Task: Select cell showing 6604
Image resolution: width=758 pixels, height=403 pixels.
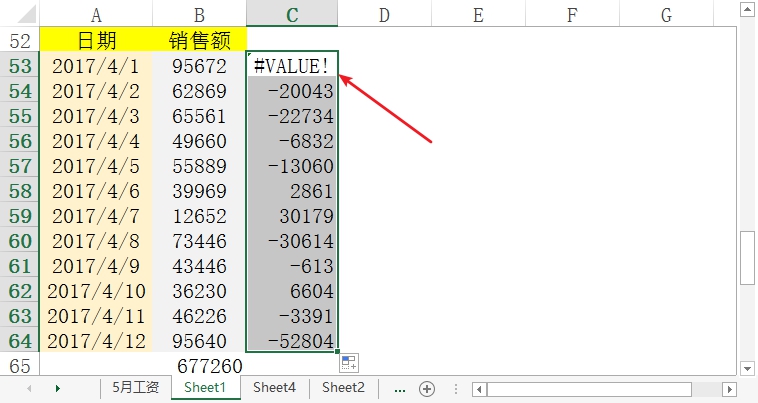Action: pos(292,290)
